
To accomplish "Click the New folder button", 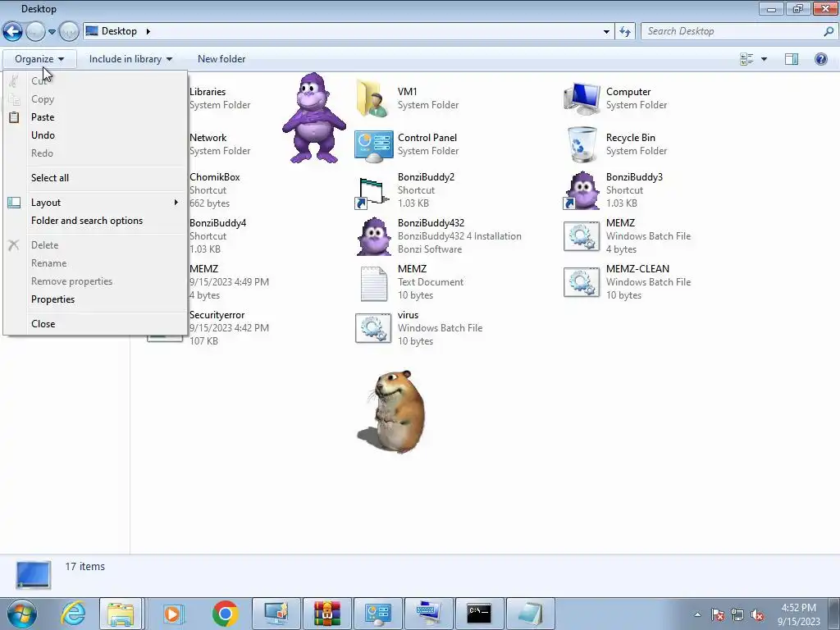I will [x=221, y=59].
